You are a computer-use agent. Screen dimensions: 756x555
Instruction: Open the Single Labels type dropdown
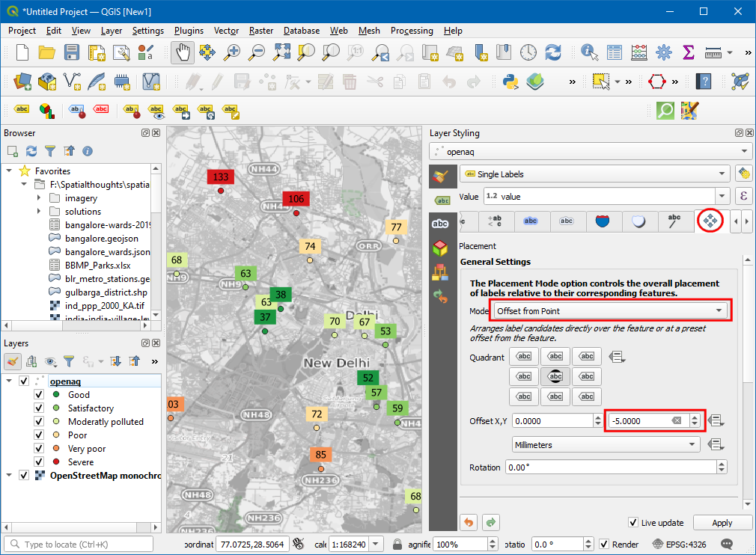tap(595, 174)
